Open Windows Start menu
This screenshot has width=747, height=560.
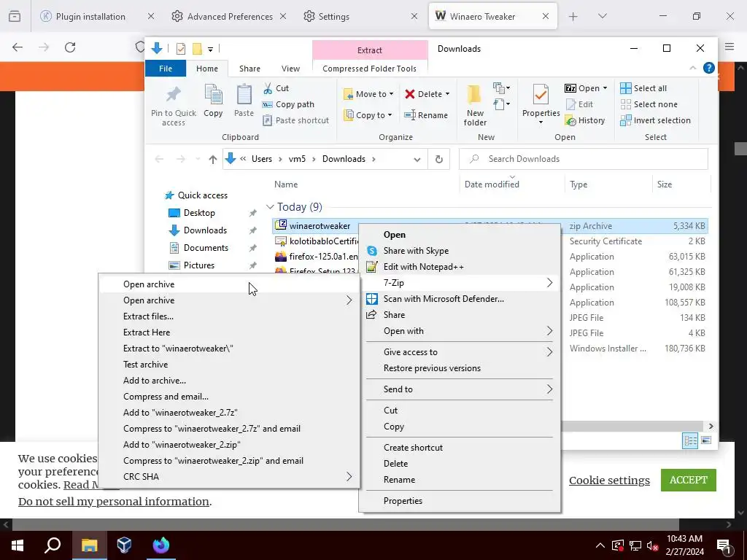click(18, 545)
